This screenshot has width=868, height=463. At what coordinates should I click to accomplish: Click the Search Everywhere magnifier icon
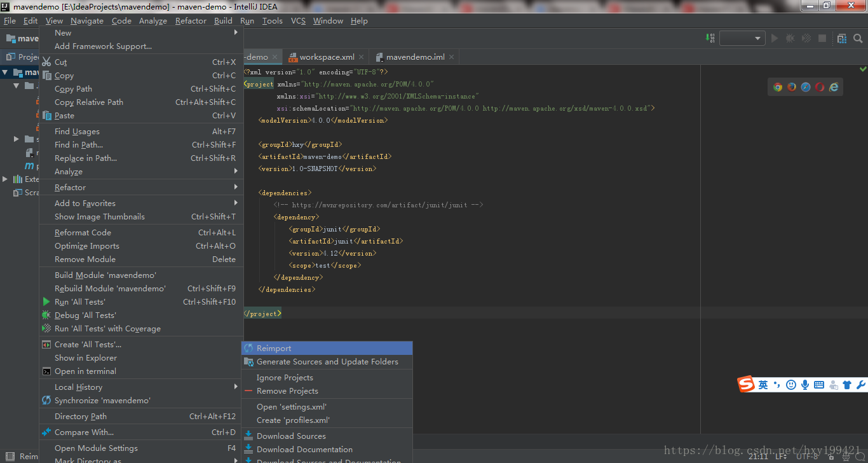[x=858, y=38]
